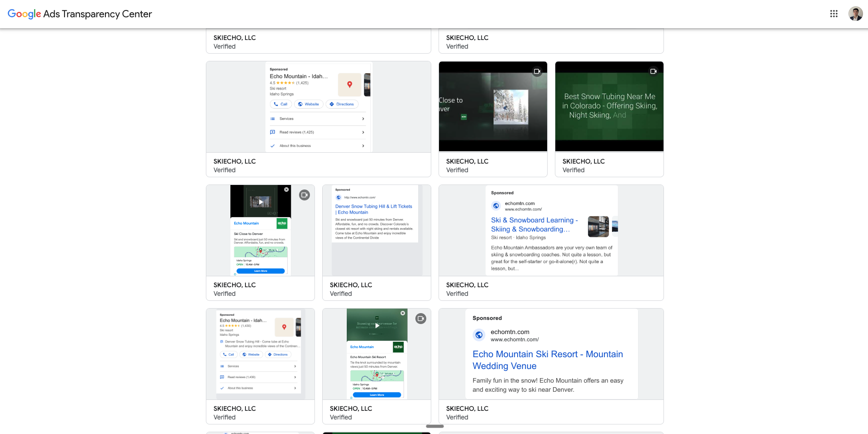
Task: Open the Google apps grid menu
Action: pyautogui.click(x=834, y=14)
